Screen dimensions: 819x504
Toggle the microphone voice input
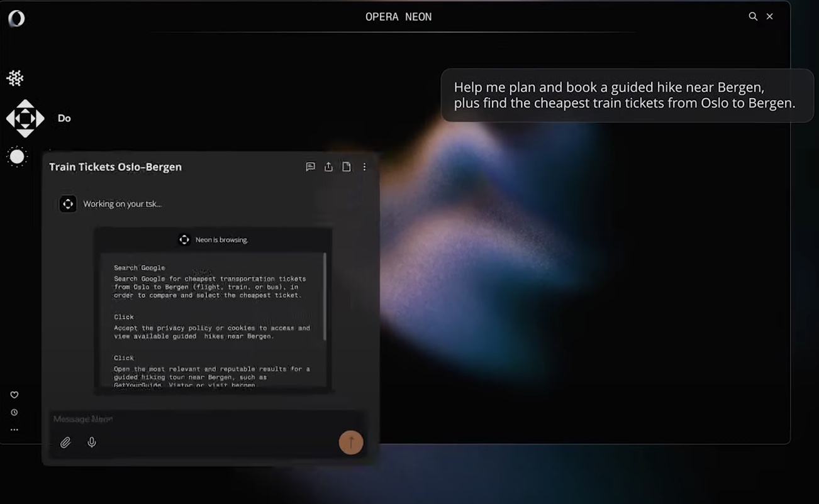(x=92, y=442)
